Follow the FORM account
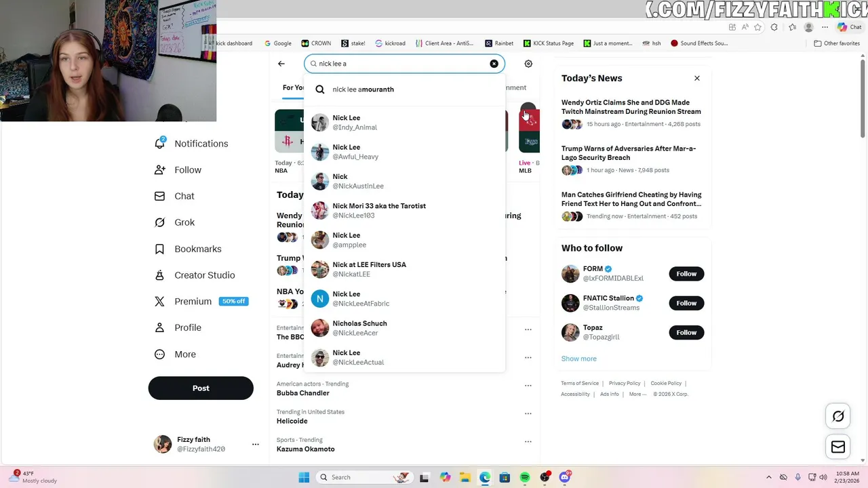The image size is (868, 488). [x=686, y=274]
